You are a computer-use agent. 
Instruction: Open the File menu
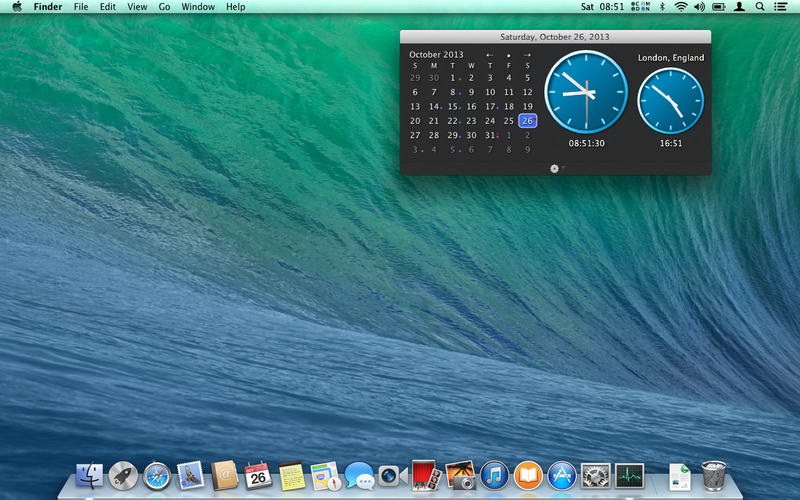[x=80, y=7]
